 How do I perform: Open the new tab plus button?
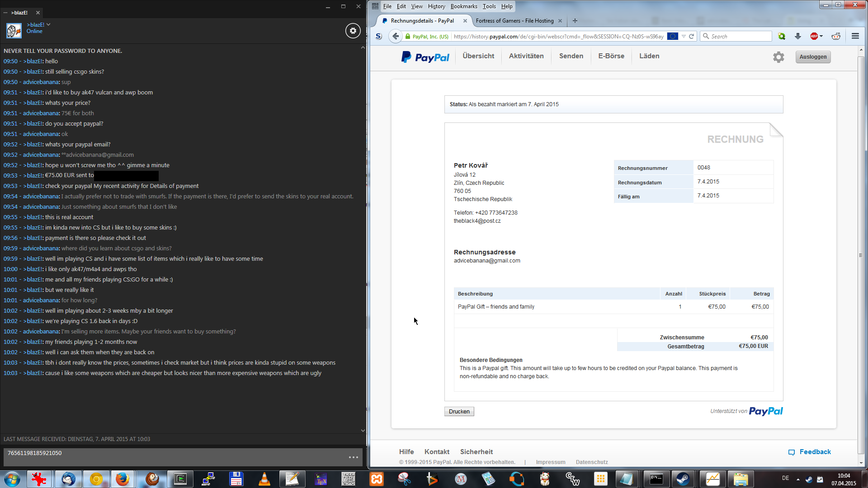[x=575, y=21]
